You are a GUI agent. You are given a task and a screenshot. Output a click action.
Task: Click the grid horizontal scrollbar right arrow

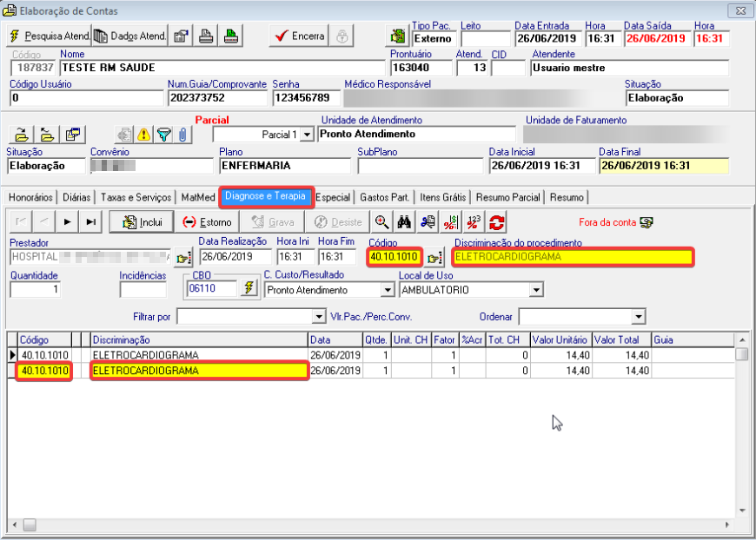tap(727, 524)
